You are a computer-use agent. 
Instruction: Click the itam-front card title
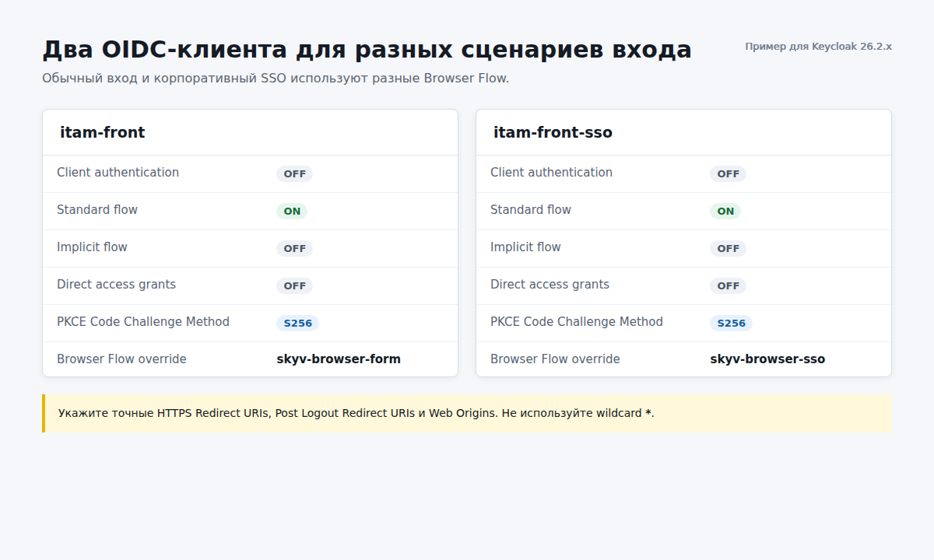point(103,132)
